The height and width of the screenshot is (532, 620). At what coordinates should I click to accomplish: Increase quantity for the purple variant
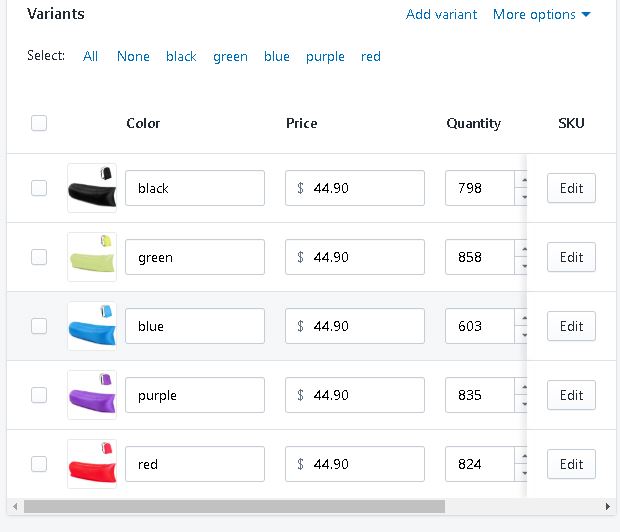[524, 387]
